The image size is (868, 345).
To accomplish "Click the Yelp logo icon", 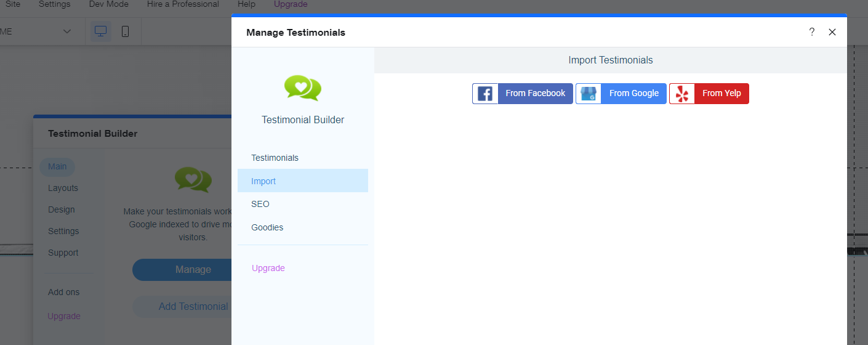I will [x=682, y=94].
